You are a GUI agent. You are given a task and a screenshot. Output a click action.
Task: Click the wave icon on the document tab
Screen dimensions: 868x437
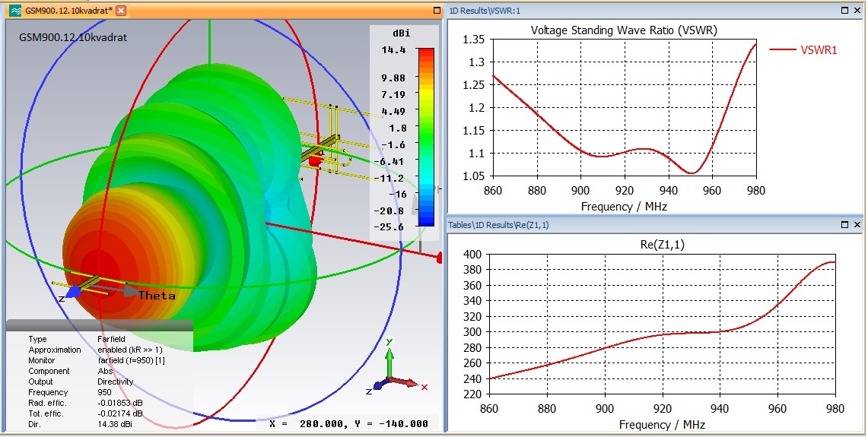pos(16,11)
